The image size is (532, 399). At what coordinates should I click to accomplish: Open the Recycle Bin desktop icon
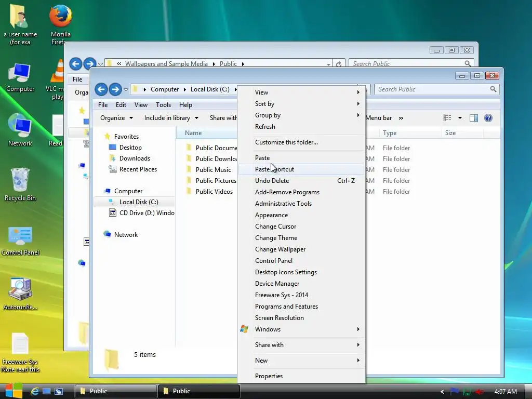click(20, 184)
